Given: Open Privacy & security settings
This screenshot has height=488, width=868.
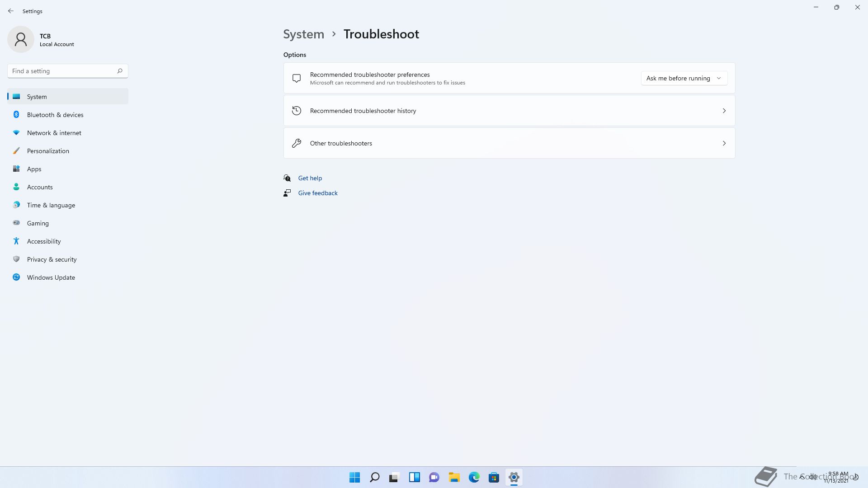Looking at the screenshot, I should coord(68,259).
